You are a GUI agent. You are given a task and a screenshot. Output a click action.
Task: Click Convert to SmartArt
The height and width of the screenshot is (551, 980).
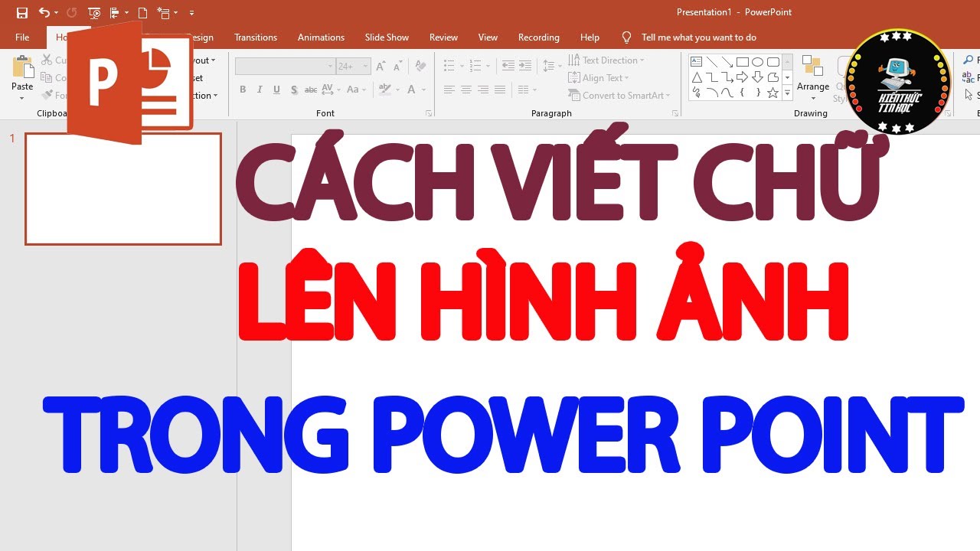(x=619, y=96)
